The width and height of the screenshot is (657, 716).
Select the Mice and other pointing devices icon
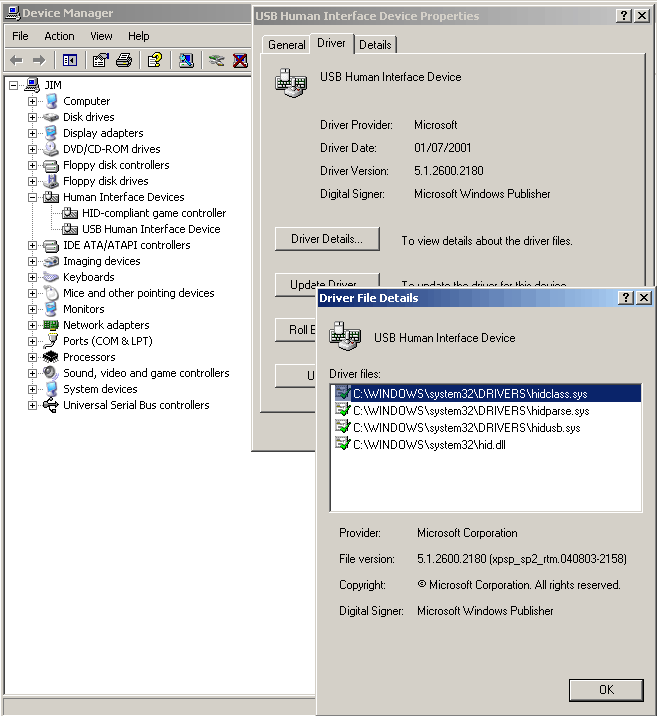(x=52, y=293)
